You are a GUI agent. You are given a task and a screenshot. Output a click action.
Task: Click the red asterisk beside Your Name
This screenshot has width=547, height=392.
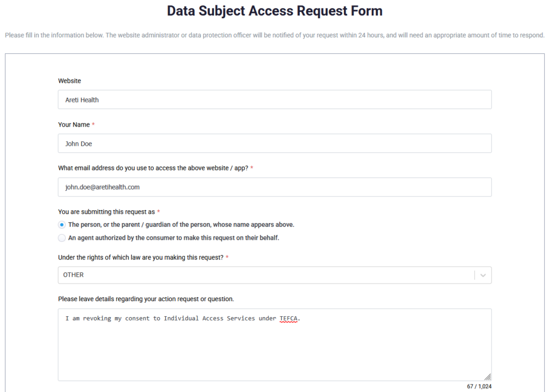click(x=93, y=125)
